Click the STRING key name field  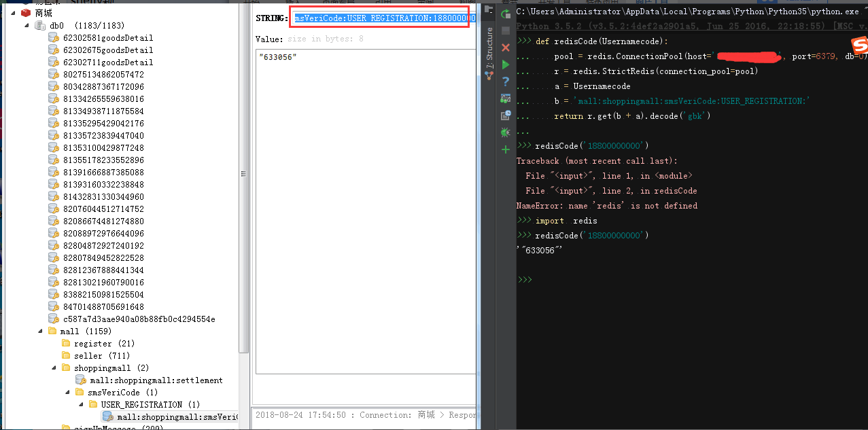383,18
